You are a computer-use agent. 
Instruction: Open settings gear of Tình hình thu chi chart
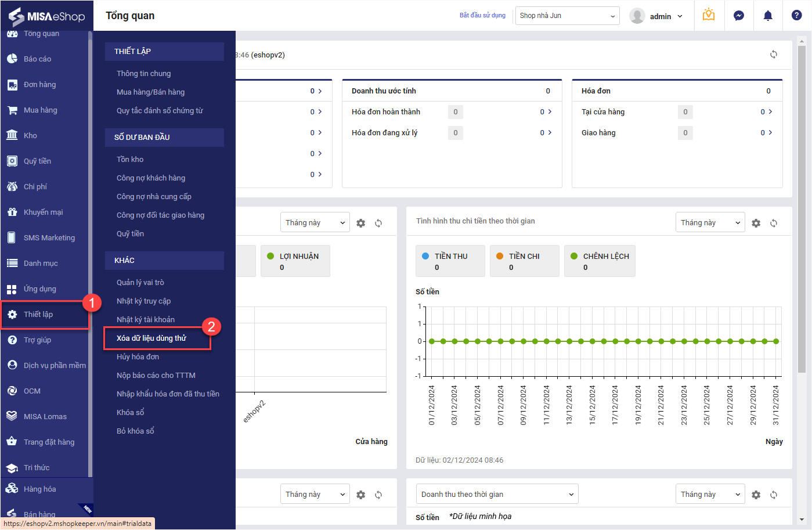click(756, 223)
